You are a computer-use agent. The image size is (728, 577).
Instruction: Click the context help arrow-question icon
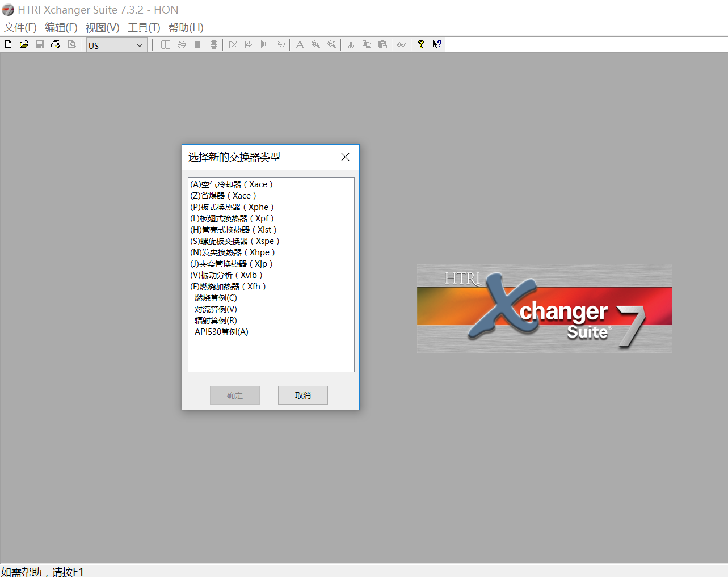pos(437,44)
